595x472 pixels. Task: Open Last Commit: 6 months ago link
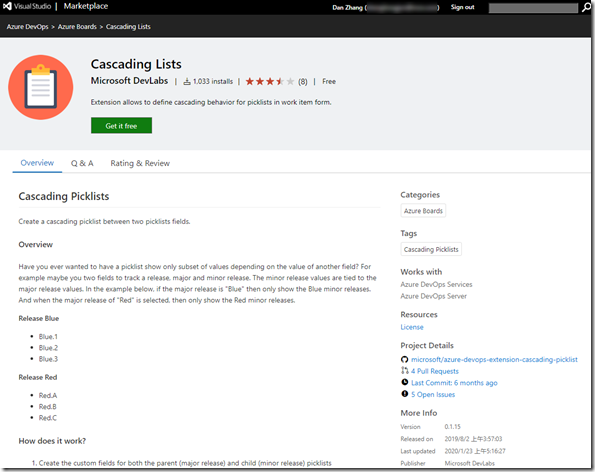pos(454,383)
